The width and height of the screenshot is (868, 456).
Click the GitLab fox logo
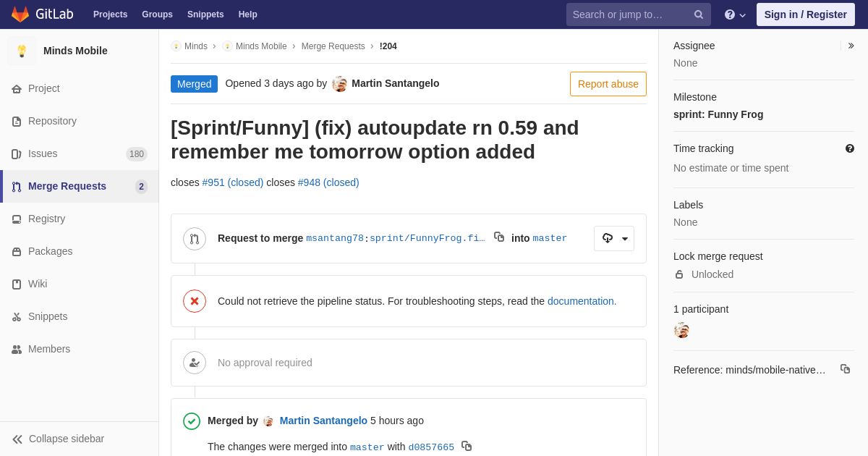click(20, 14)
